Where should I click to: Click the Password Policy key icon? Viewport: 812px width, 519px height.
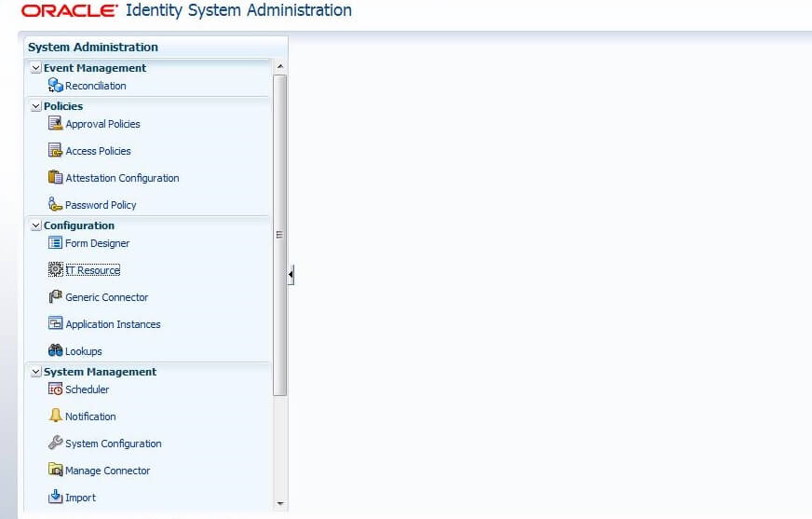(x=55, y=205)
